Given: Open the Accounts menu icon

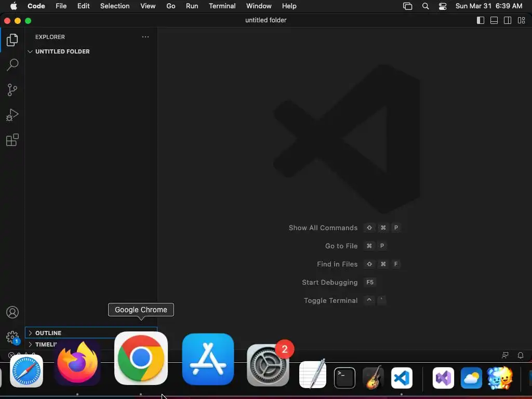Looking at the screenshot, I should [12, 312].
